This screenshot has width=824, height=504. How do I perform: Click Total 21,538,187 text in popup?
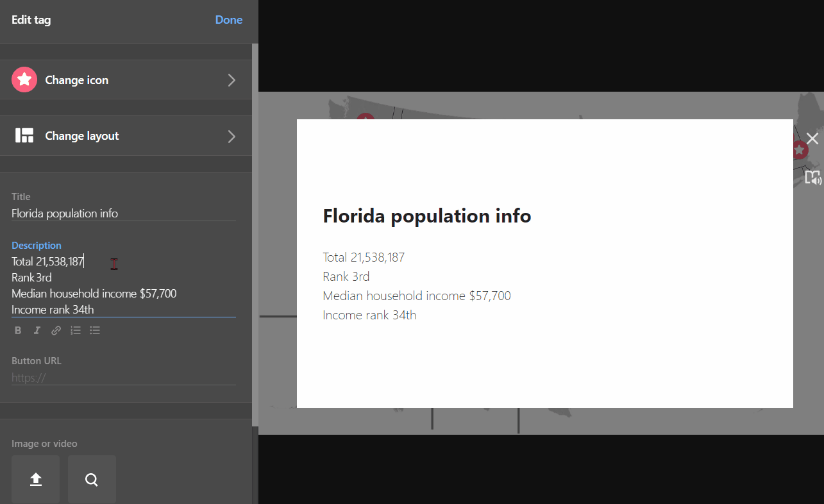point(364,257)
